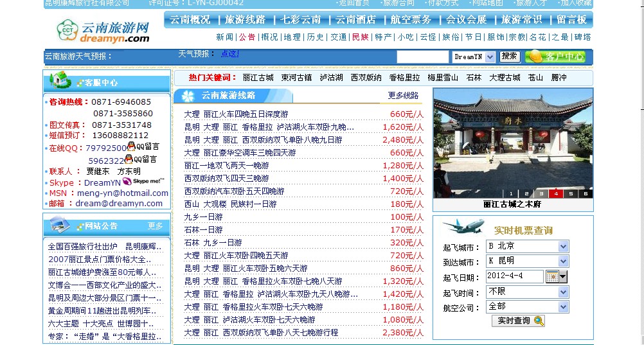Open the 七彩云南 menu item

300,20
